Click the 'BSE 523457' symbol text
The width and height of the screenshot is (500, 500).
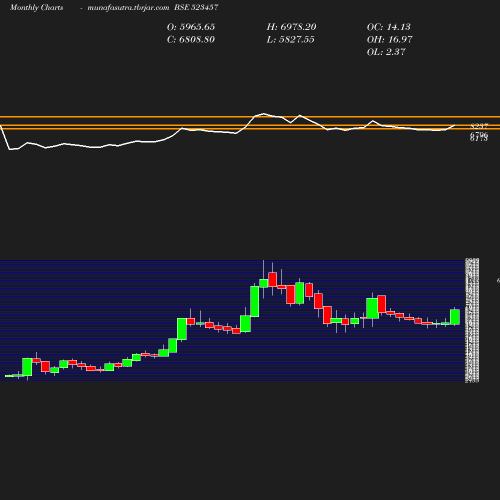click(196, 7)
